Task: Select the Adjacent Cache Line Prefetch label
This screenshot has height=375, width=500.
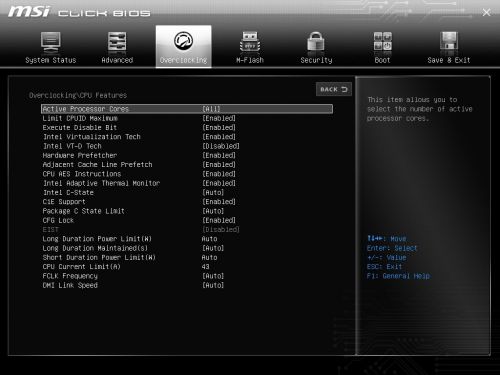Action: coord(97,165)
